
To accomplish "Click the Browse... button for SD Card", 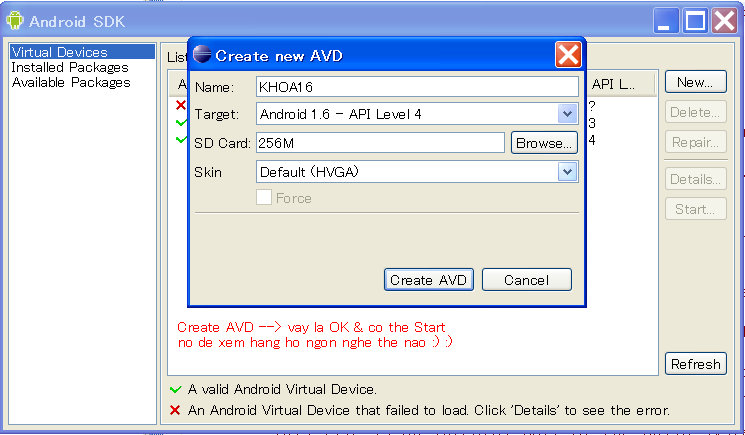I will (544, 143).
